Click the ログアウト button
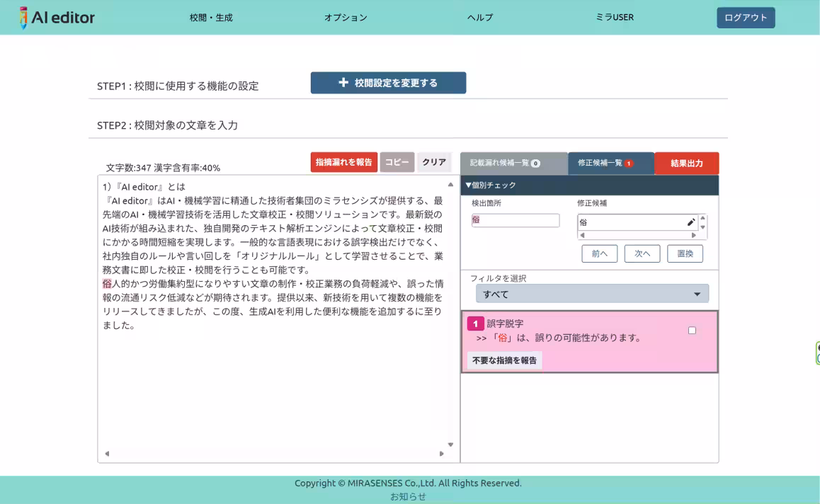Image resolution: width=820 pixels, height=504 pixels. [x=745, y=18]
